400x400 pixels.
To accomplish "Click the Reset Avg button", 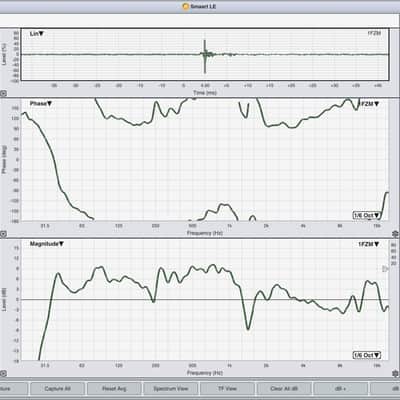I will pos(114,389).
